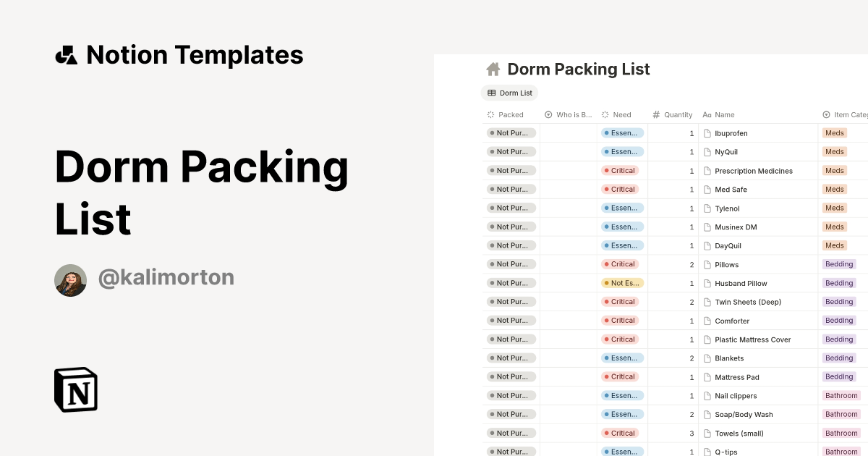
Task: Click the Aa icon on the Name column
Action: [706, 114]
